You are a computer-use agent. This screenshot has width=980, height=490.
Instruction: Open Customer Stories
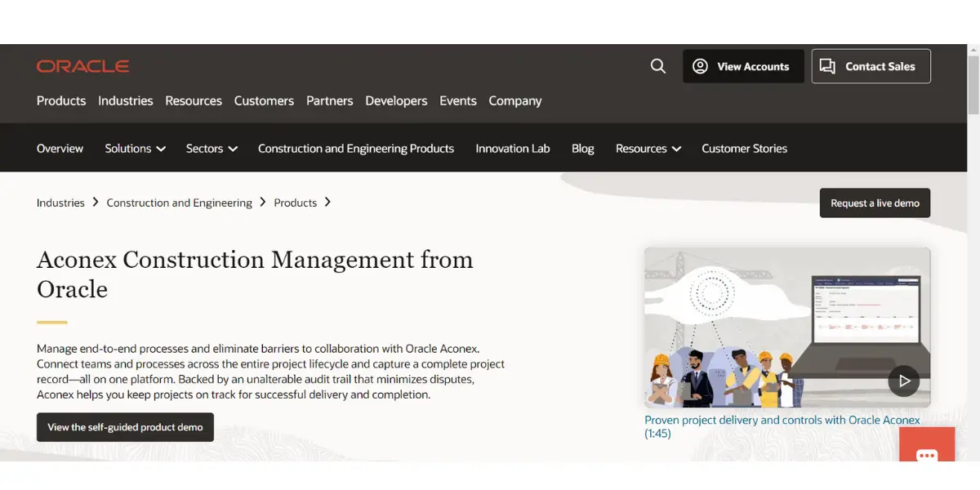(745, 149)
